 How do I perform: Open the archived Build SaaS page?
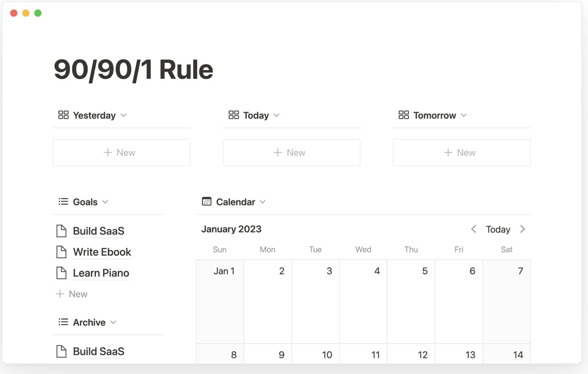pyautogui.click(x=98, y=351)
